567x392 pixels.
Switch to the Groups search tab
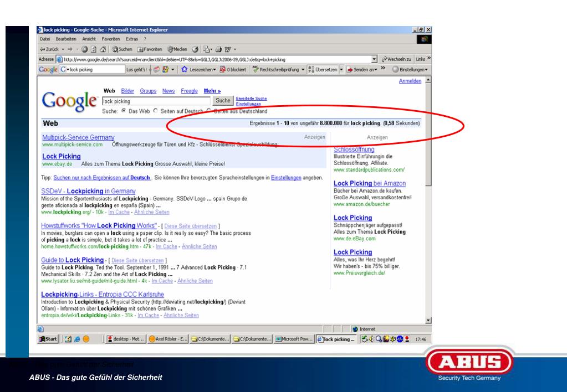click(x=148, y=91)
